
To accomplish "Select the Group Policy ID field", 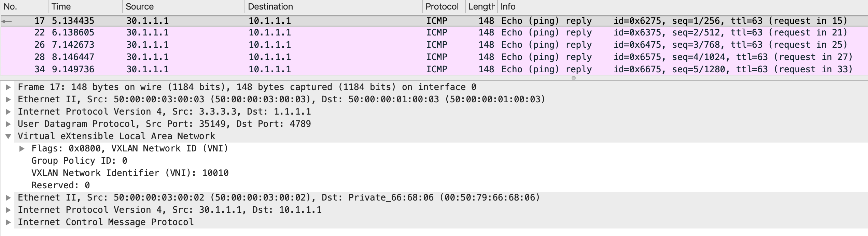I will [79, 161].
